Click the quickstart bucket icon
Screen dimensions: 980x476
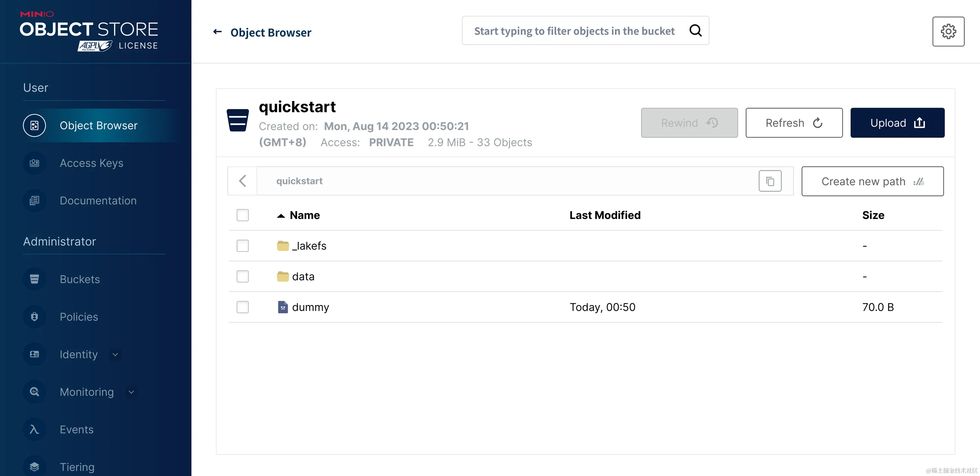[238, 120]
